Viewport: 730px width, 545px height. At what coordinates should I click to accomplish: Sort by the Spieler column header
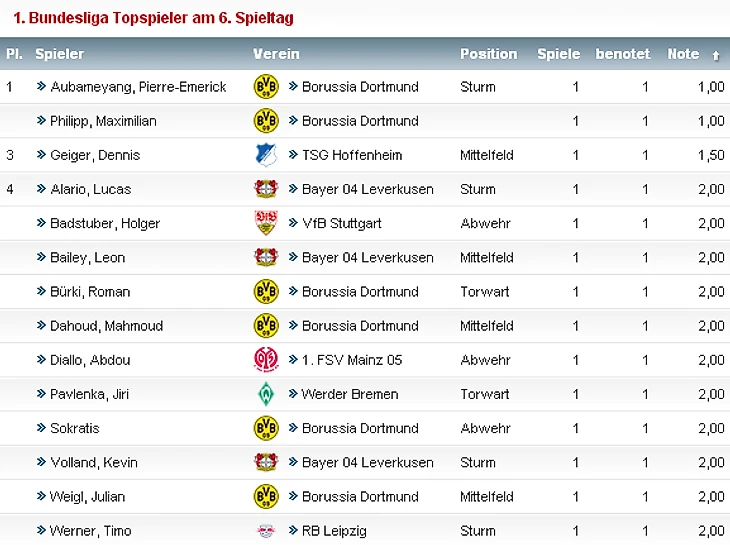pos(60,54)
